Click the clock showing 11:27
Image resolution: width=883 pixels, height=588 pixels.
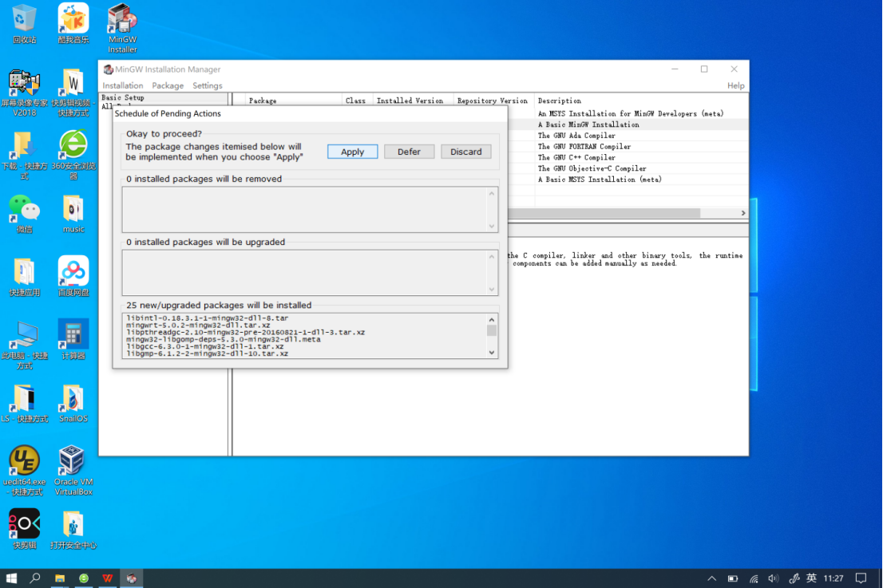pyautogui.click(x=834, y=578)
